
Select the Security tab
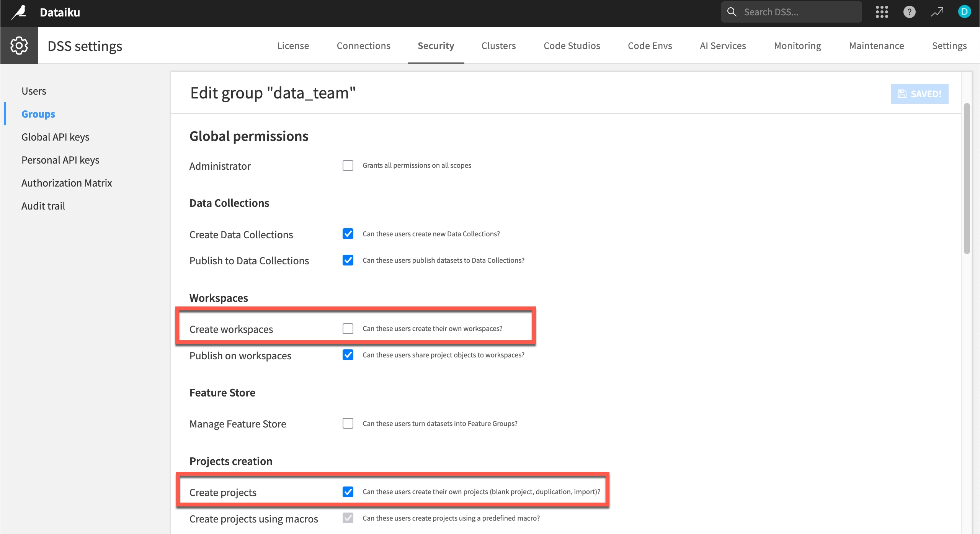[x=436, y=46]
